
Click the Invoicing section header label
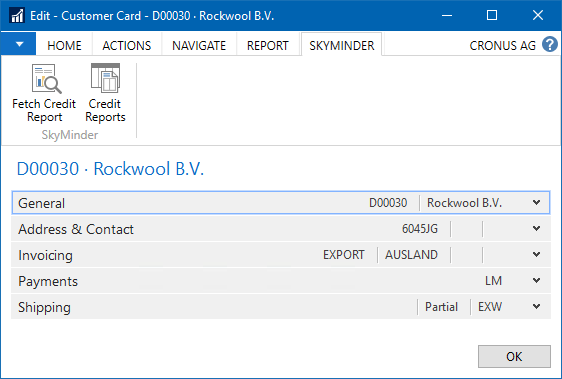46,255
